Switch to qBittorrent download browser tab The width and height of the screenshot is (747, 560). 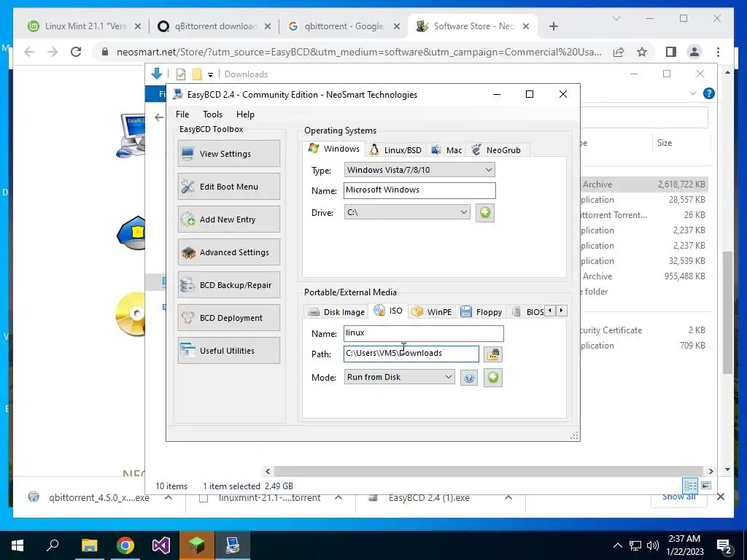pyautogui.click(x=215, y=26)
